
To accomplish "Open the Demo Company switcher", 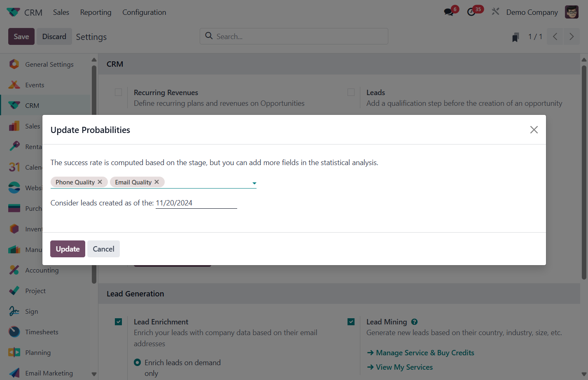I will pyautogui.click(x=532, y=12).
